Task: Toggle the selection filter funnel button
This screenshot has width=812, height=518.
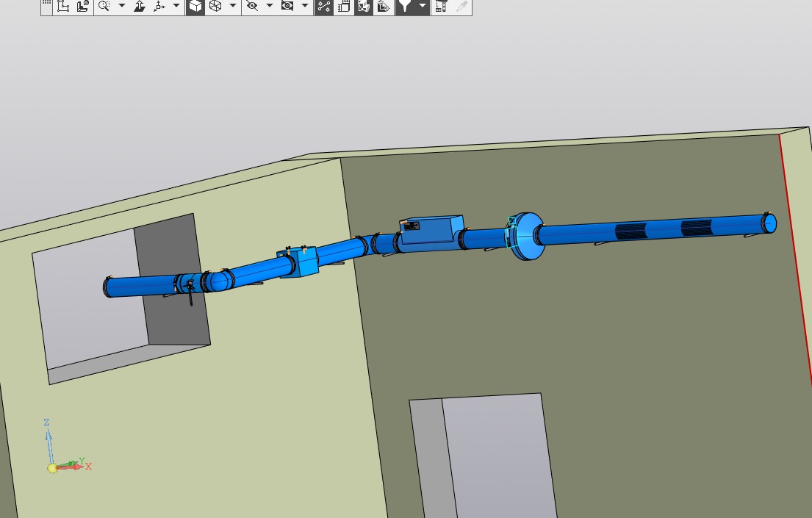Action: (x=404, y=6)
